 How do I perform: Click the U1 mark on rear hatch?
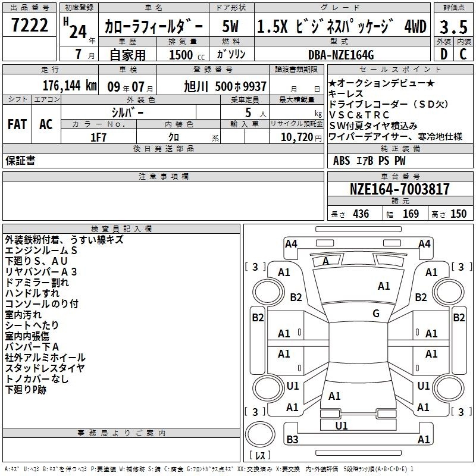341,426
